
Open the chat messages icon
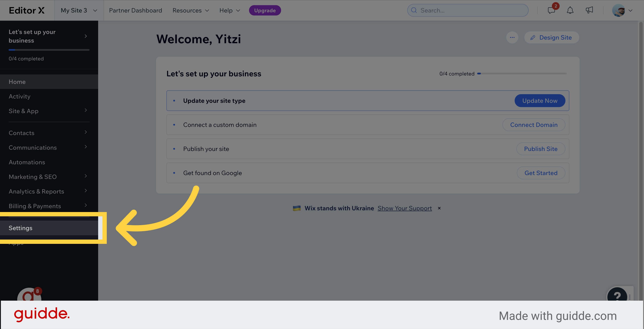[x=551, y=10]
